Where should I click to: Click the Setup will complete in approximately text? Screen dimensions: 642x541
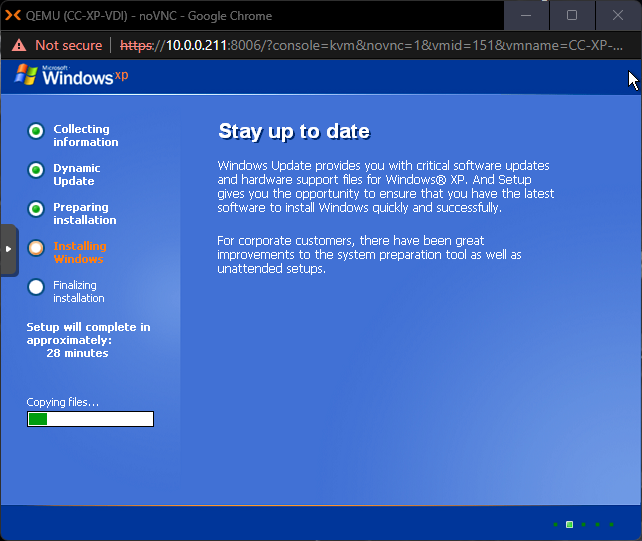[x=88, y=333]
